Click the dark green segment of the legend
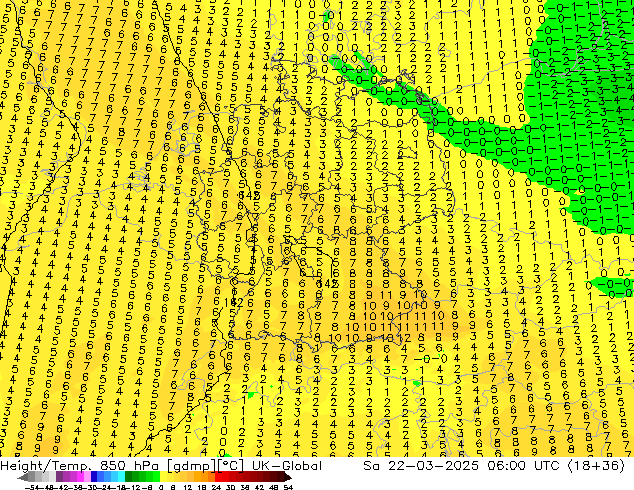 pos(128,478)
